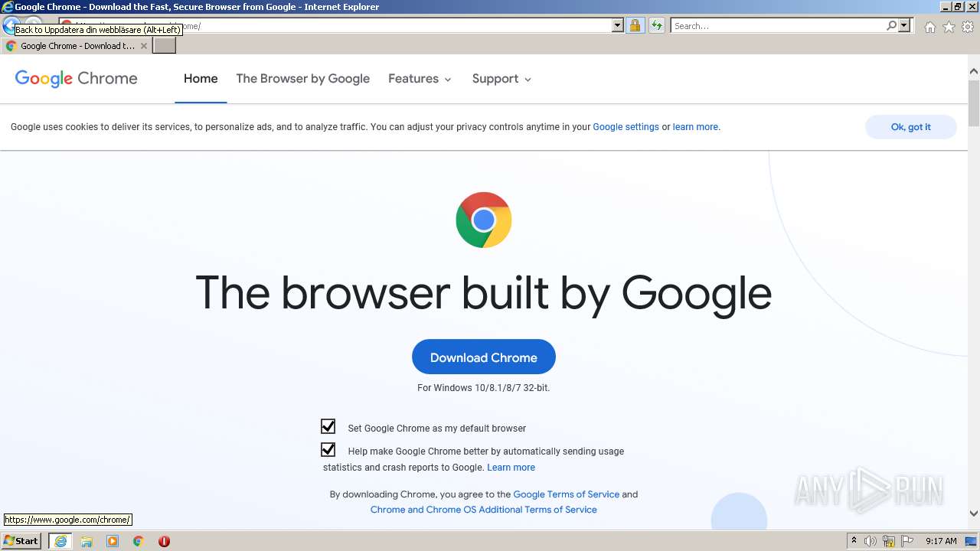Click the security lock icon in address bar
This screenshot has height=551, width=980.
tap(635, 25)
